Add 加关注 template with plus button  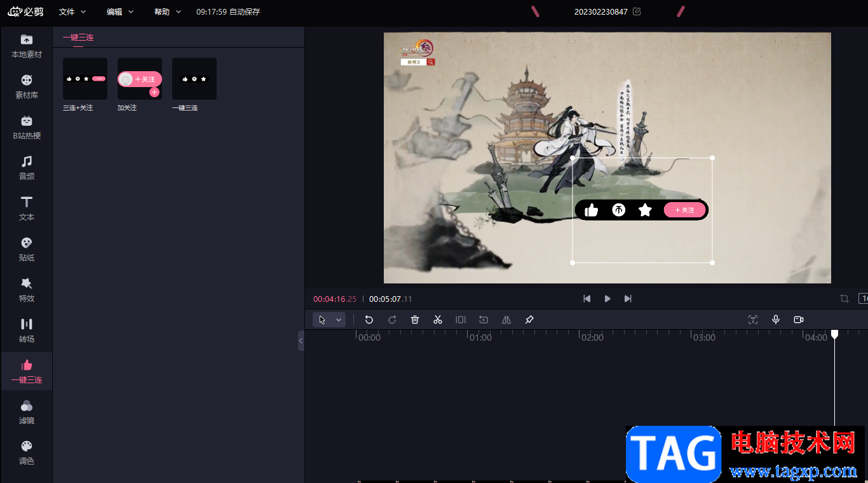click(x=154, y=92)
